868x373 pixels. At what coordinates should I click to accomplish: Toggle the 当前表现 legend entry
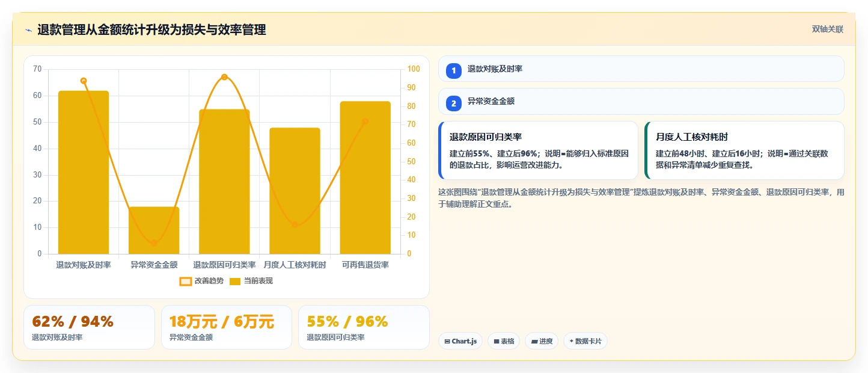point(251,281)
